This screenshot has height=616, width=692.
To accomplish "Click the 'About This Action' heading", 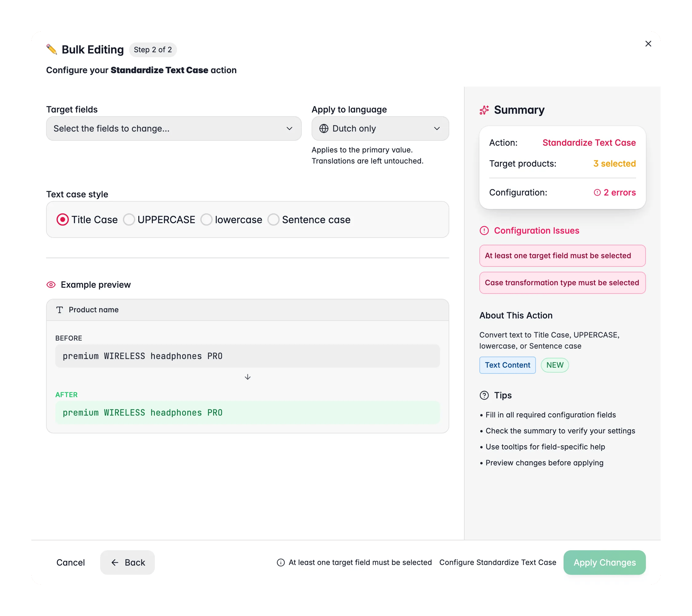I will [x=516, y=315].
